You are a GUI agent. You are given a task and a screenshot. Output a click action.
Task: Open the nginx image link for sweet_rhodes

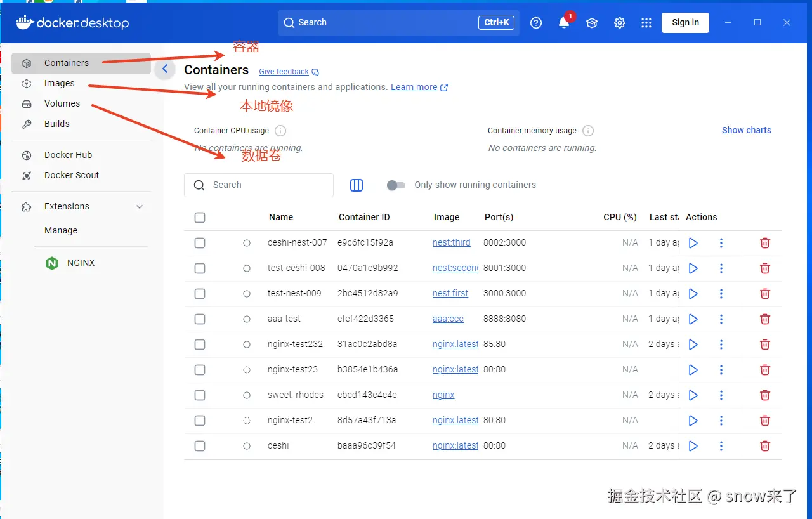(x=443, y=395)
